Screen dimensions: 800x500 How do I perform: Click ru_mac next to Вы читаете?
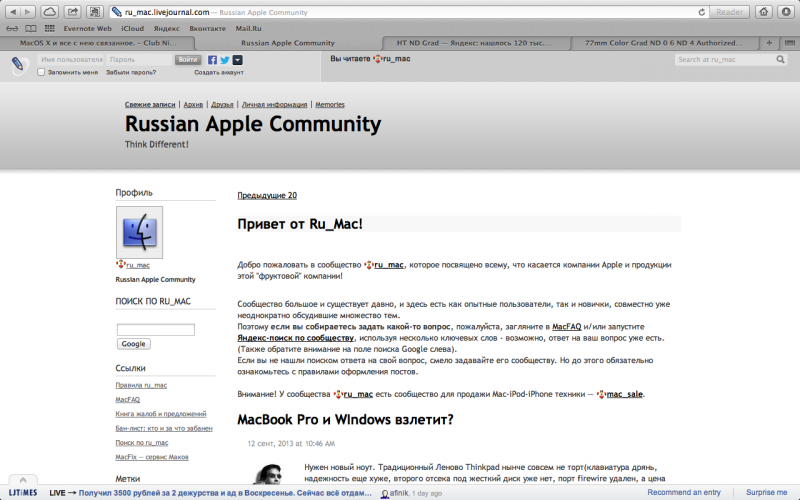[396, 59]
